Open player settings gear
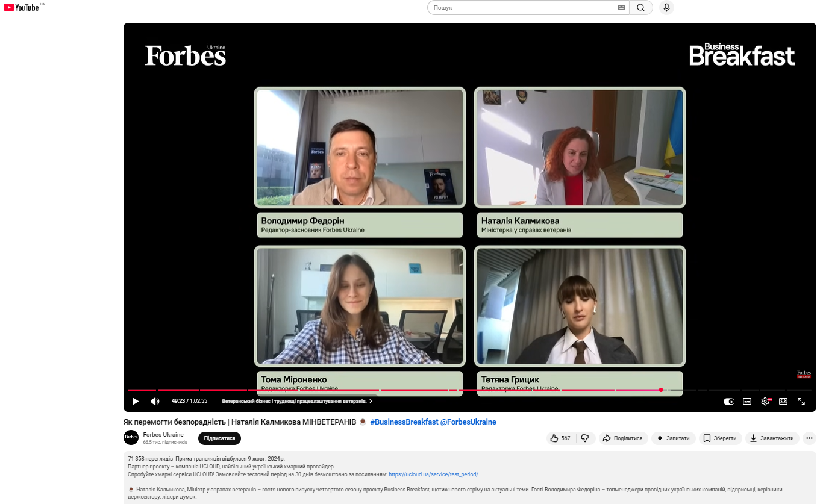This screenshot has width=820, height=504. tap(765, 402)
